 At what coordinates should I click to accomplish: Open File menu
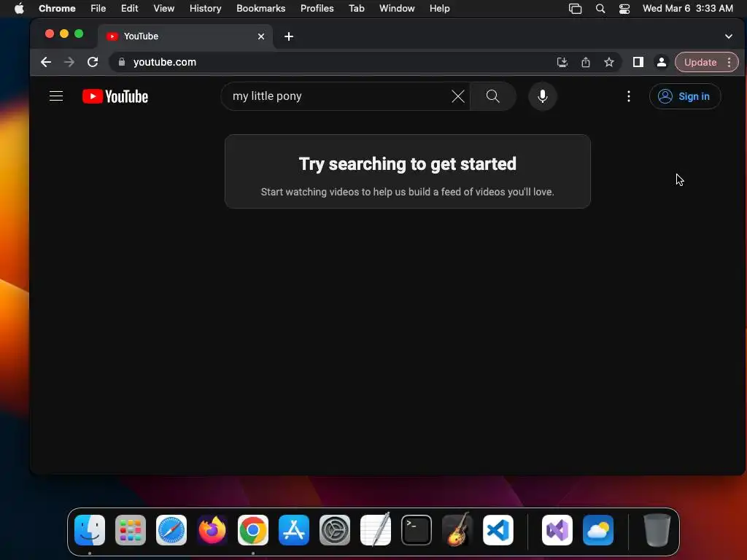[98, 8]
